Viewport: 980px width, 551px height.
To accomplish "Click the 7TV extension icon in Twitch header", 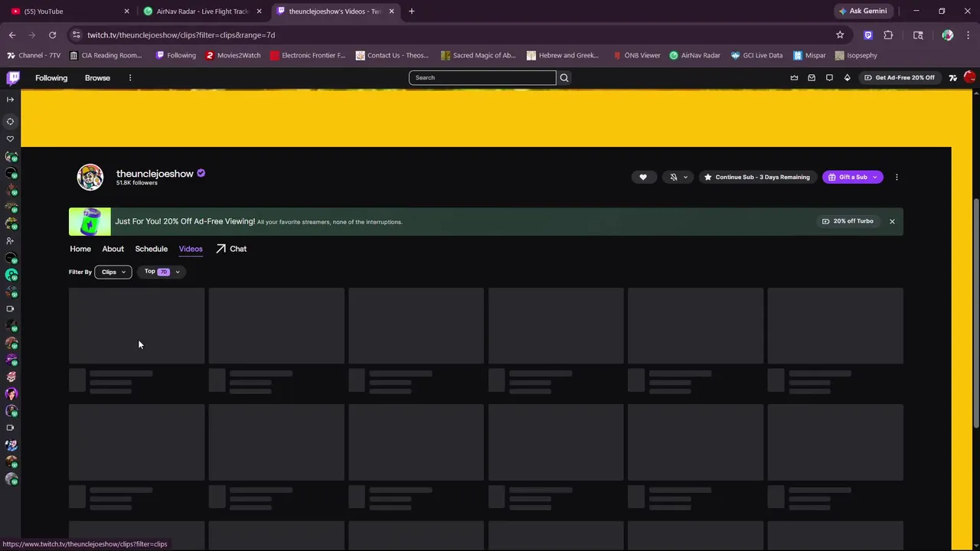I will [952, 77].
